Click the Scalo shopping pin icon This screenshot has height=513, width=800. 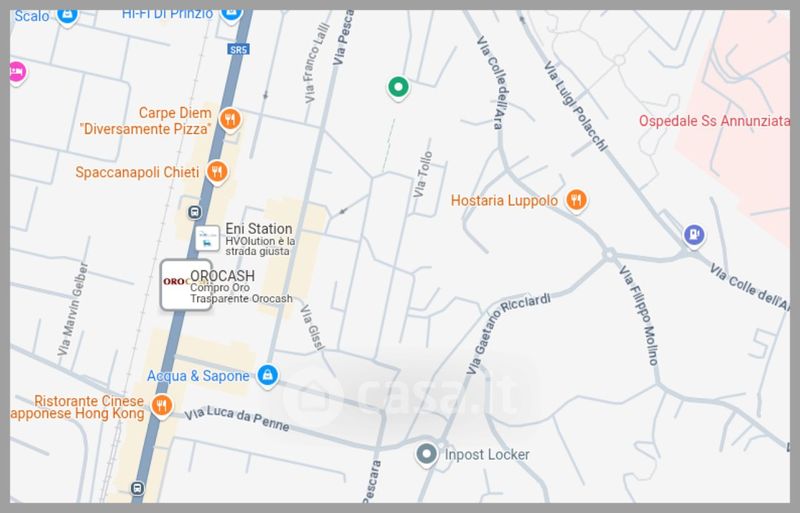pos(67,15)
